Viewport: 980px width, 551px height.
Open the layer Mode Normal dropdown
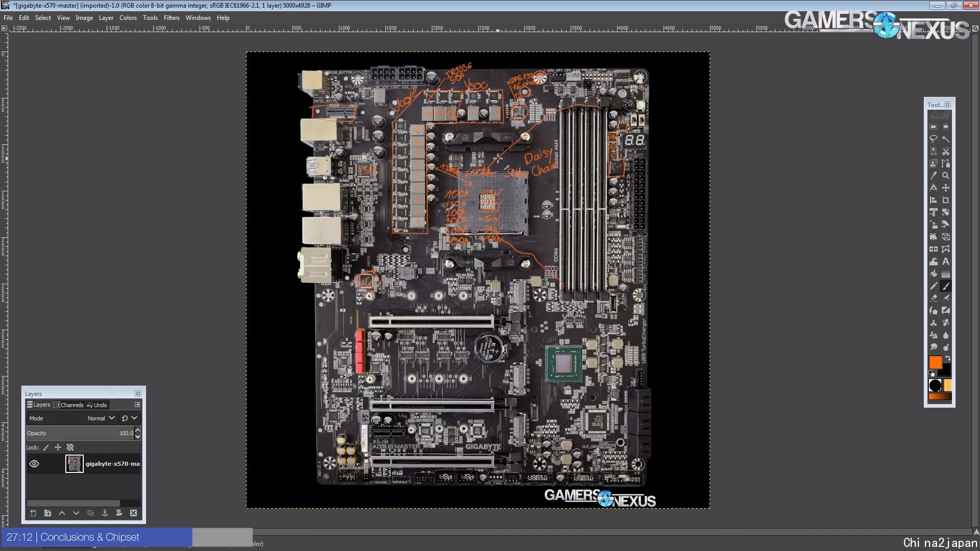[72, 418]
